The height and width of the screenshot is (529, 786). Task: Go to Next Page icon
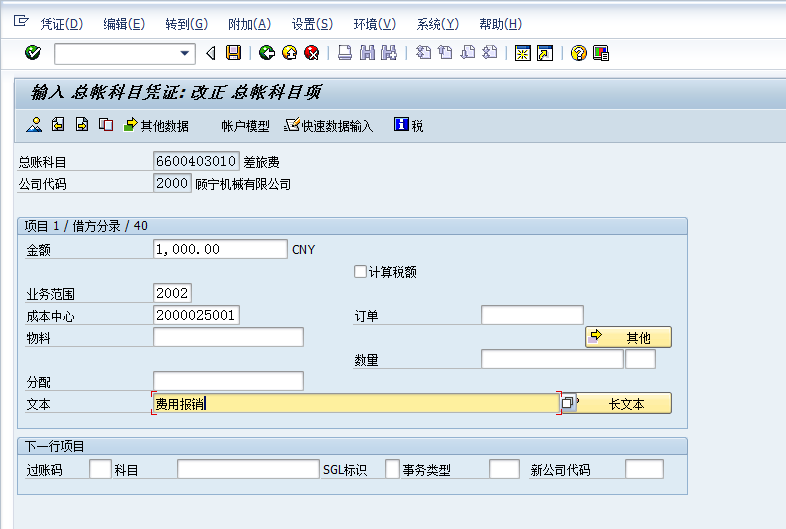tap(468, 53)
